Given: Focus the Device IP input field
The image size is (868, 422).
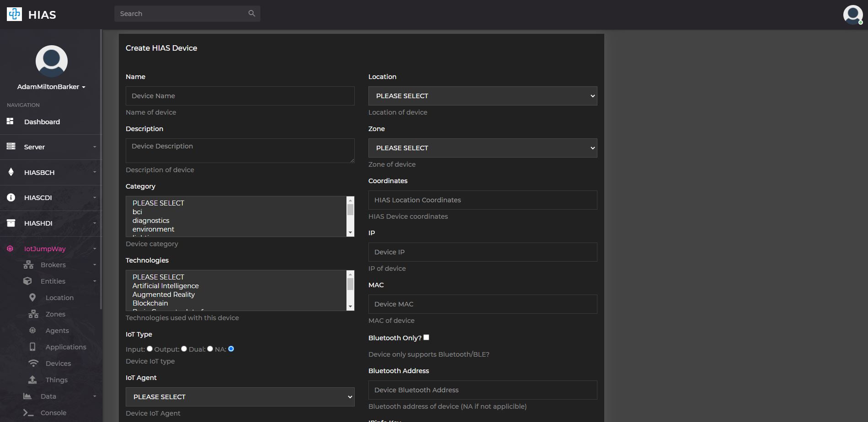Looking at the screenshot, I should coord(483,252).
